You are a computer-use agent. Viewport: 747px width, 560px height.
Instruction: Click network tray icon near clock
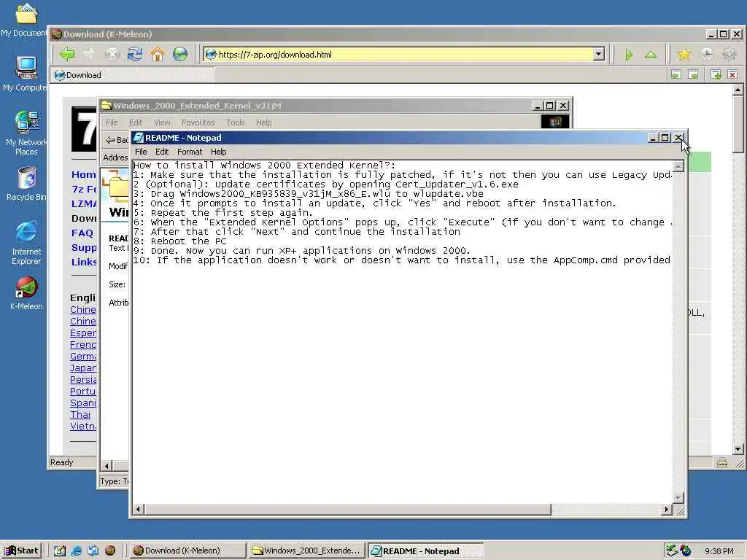coord(672,551)
